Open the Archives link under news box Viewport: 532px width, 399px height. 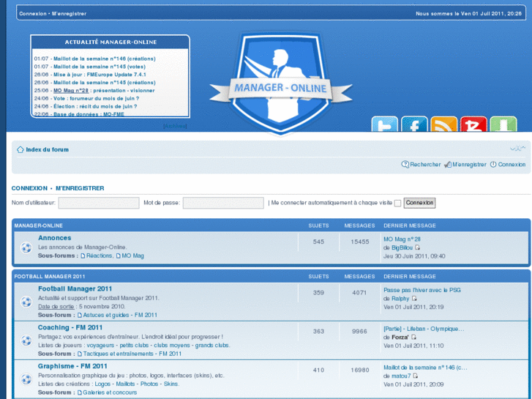tap(175, 126)
